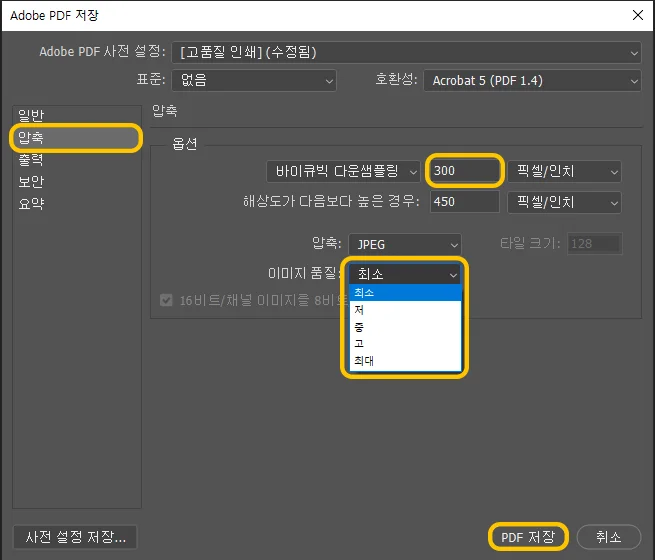The image size is (655, 560).
Task: Click the PDF 저장 button
Action: [528, 537]
